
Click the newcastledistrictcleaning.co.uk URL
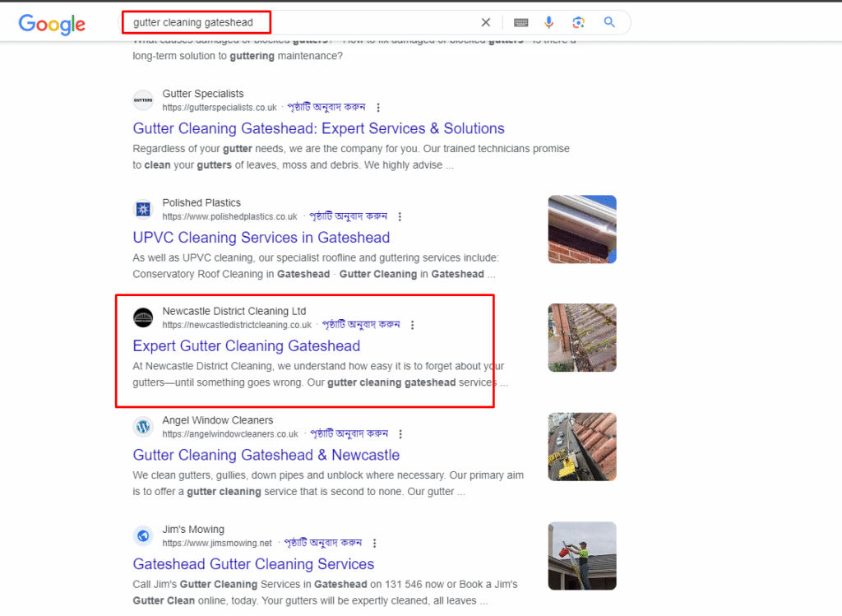237,325
